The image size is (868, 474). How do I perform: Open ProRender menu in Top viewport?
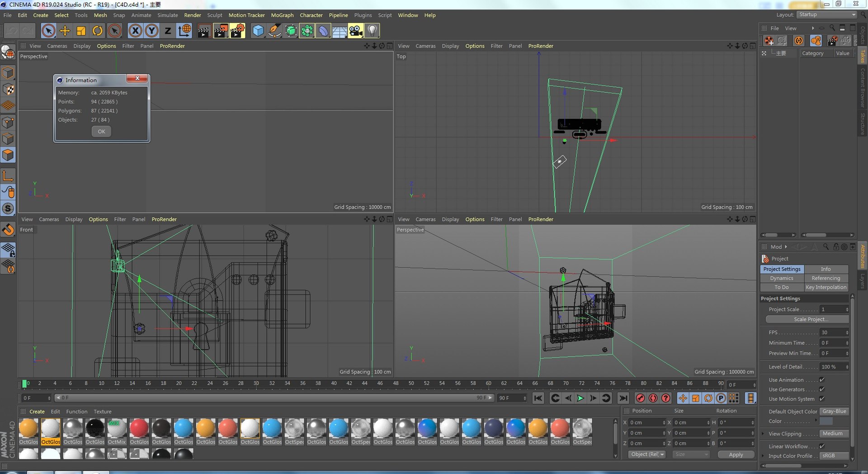tap(541, 46)
